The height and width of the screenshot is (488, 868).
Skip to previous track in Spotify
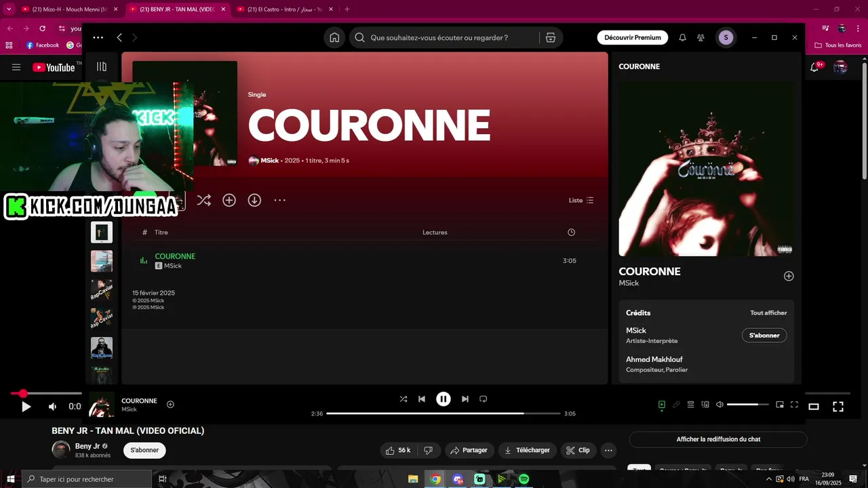point(422,399)
